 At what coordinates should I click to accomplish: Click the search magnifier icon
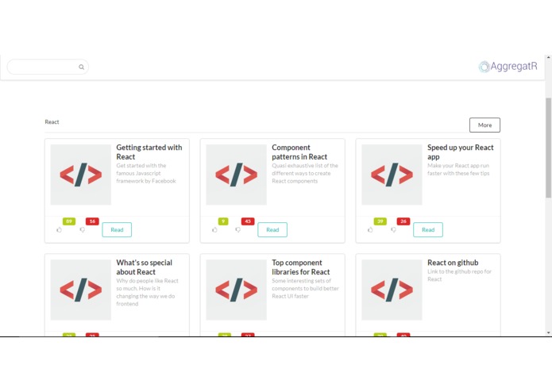click(x=81, y=67)
